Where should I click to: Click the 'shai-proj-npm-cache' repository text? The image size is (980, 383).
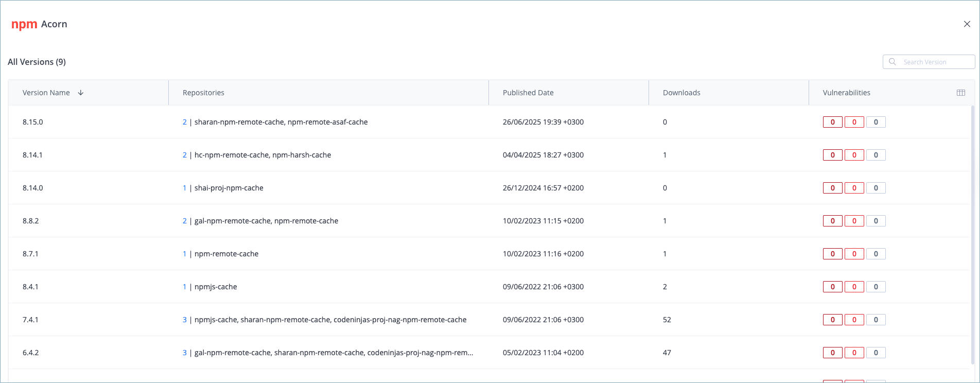tap(229, 188)
